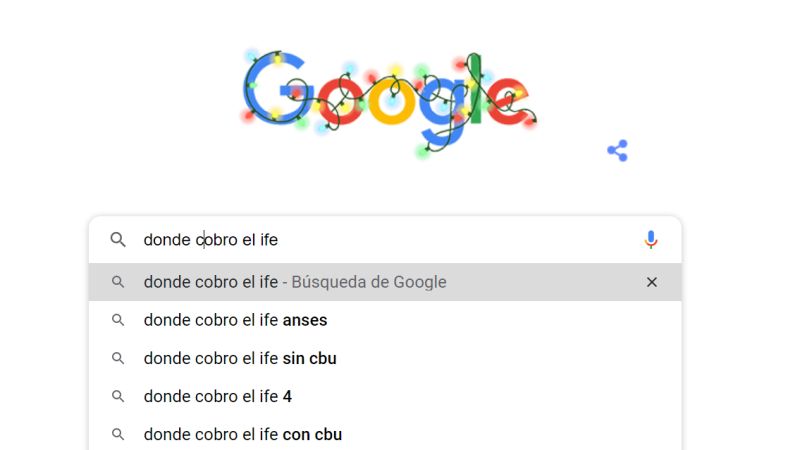Start voice search with the microphone

pos(651,240)
